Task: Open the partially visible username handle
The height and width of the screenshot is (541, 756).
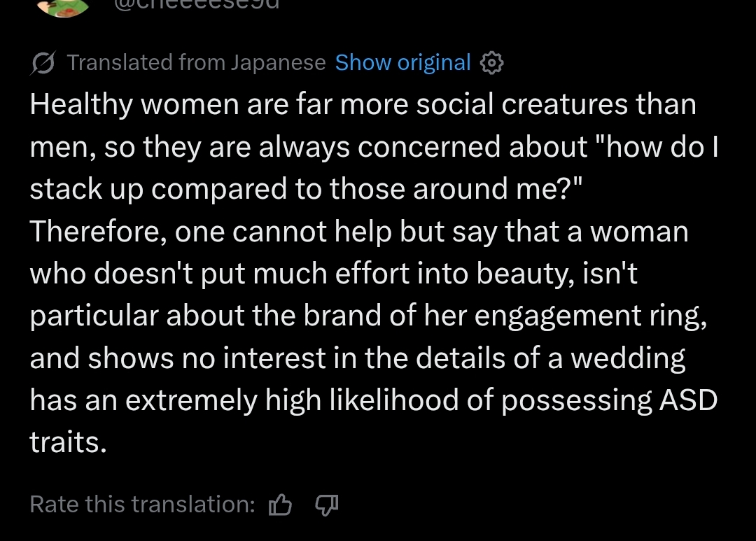Action: [x=196, y=4]
